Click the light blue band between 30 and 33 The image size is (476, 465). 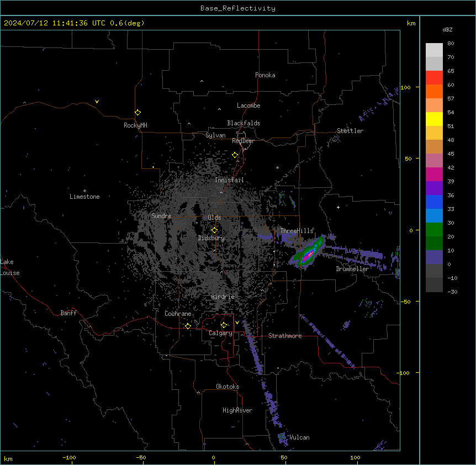click(x=434, y=216)
